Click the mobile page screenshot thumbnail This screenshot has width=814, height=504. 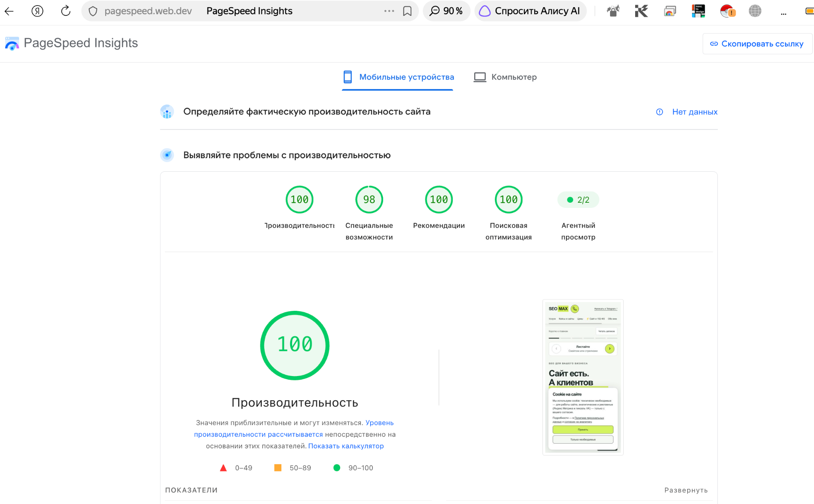[x=583, y=377]
